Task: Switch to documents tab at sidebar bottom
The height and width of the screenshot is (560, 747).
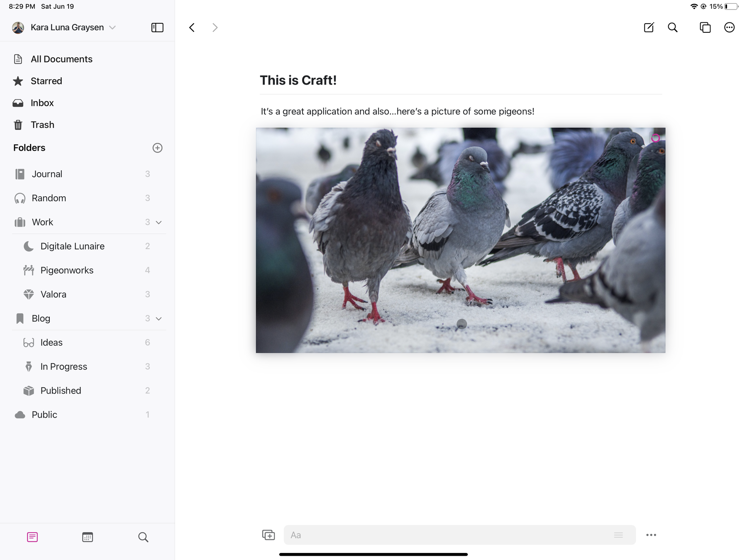Action: [32, 537]
